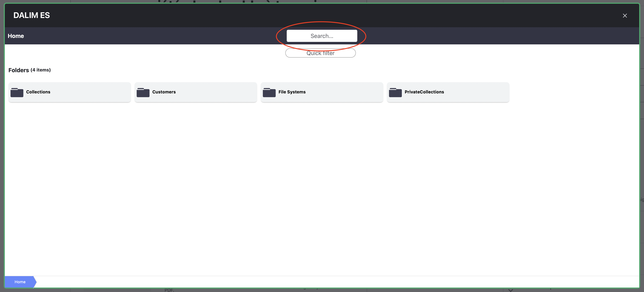Click the Search input field
644x292 pixels.
[x=322, y=36]
